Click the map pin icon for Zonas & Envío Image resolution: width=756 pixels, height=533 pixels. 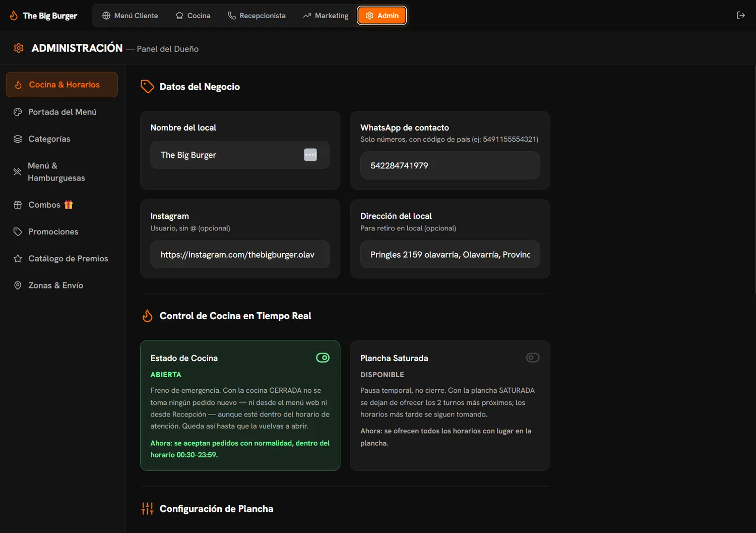(18, 285)
